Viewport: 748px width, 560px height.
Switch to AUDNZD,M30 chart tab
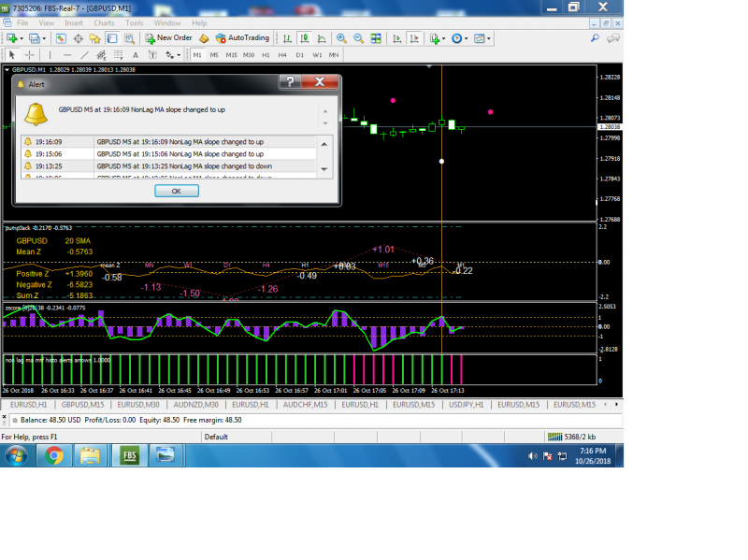(195, 405)
